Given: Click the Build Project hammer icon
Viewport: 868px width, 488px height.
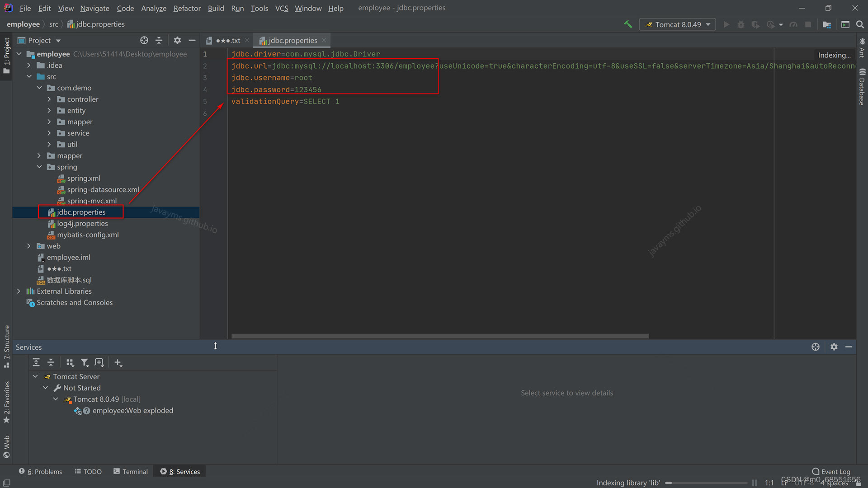Looking at the screenshot, I should (x=628, y=24).
